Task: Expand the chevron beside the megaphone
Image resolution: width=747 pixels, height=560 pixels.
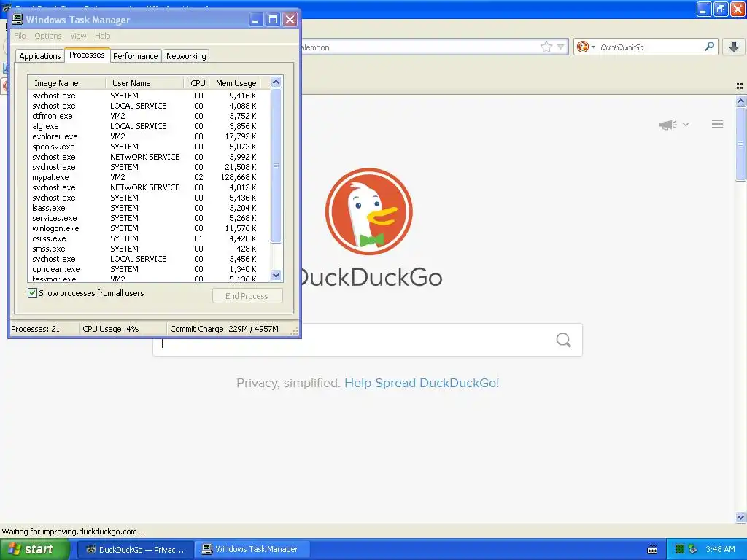Action: point(686,124)
